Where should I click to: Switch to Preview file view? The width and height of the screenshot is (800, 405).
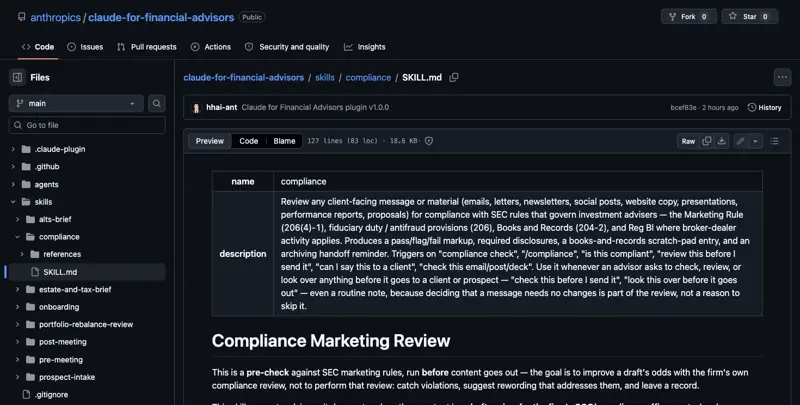210,141
